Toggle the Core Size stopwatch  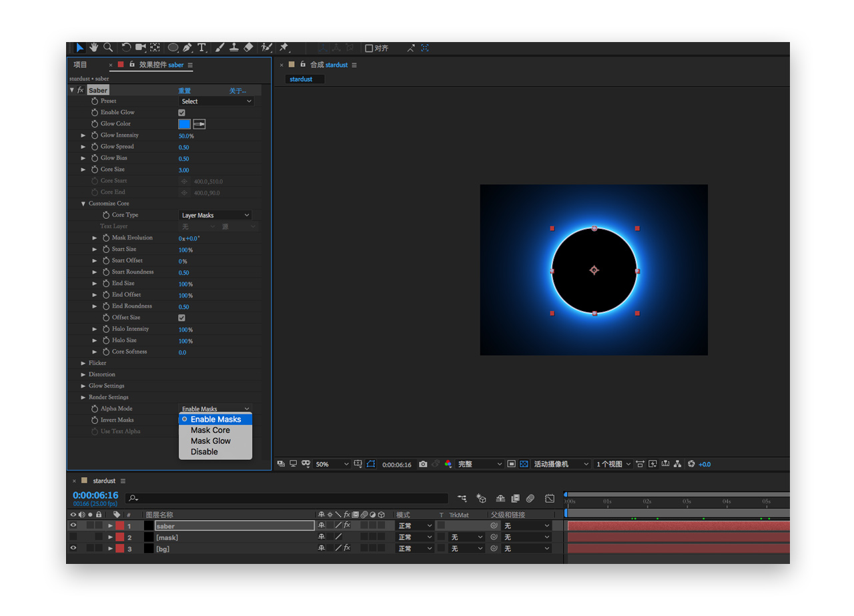[95, 170]
